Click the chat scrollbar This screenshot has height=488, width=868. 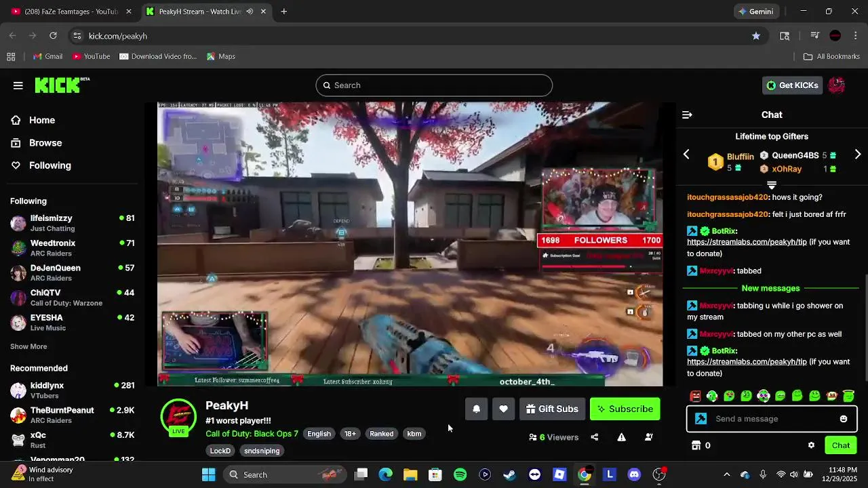(x=865, y=328)
